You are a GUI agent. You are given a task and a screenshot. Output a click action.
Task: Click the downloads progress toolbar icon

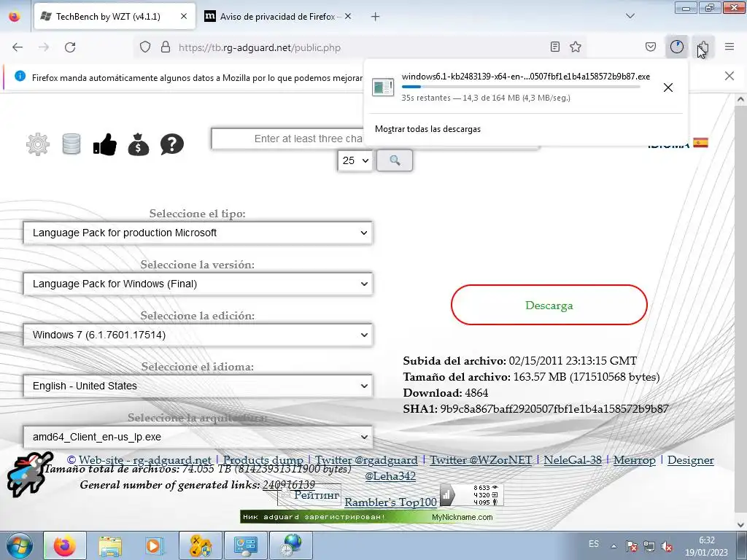pyautogui.click(x=676, y=47)
